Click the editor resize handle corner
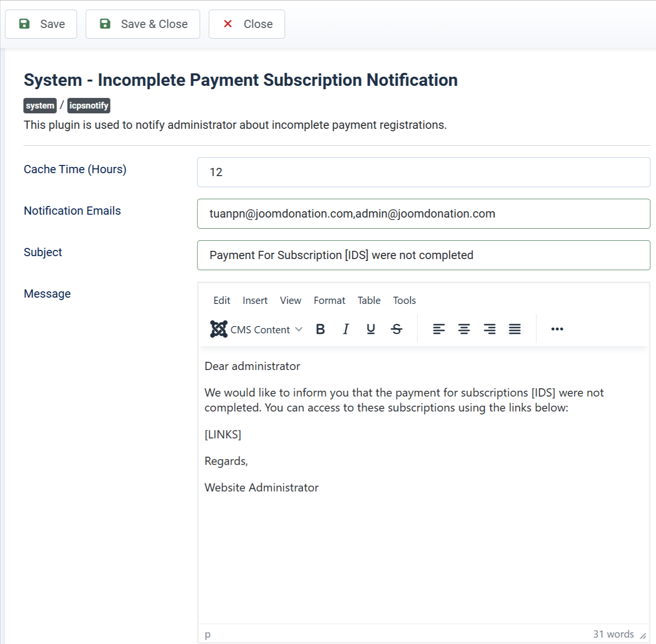The width and height of the screenshot is (656, 644). point(643,636)
